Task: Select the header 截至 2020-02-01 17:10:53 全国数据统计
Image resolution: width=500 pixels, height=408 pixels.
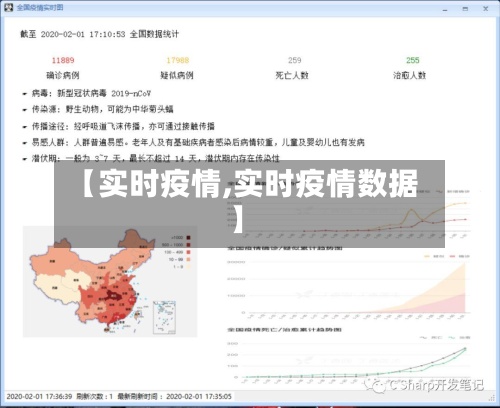Action: click(x=100, y=34)
